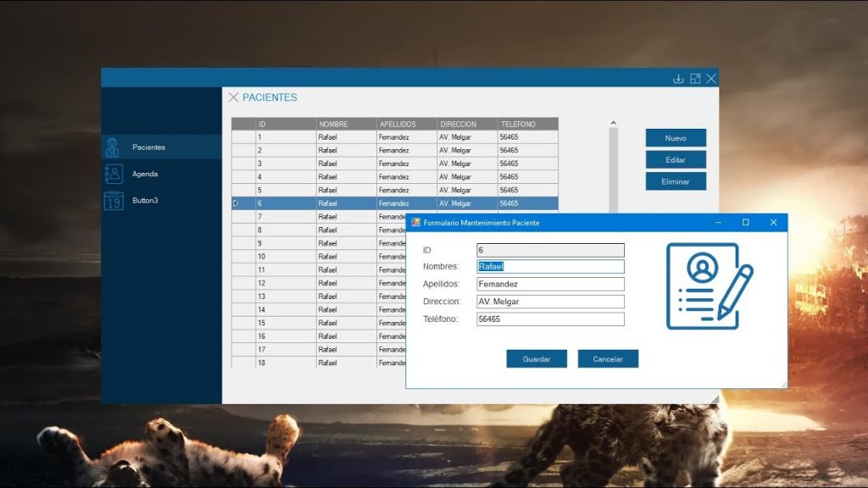This screenshot has height=488, width=868.
Task: Select the Pacientes patient icon in sidebar
Action: pos(111,147)
